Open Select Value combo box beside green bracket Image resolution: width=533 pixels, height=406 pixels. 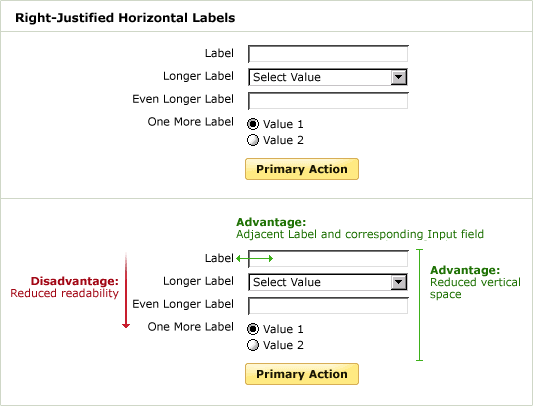[328, 282]
